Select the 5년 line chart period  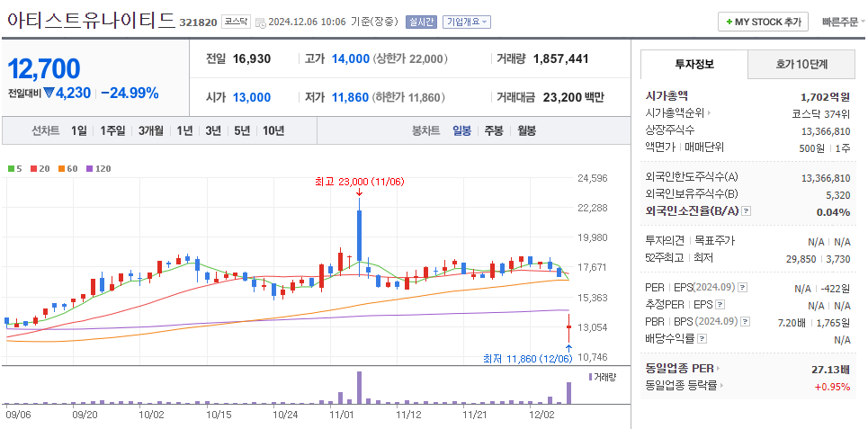coord(242,131)
